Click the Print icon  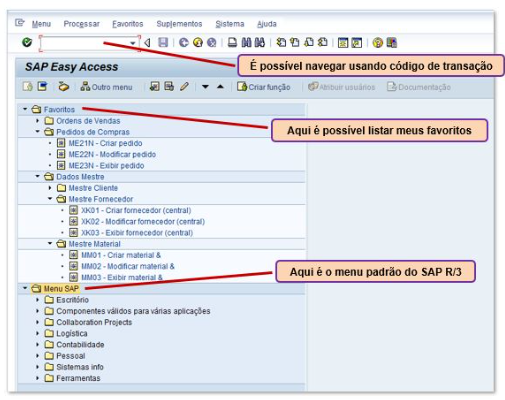[x=232, y=42]
